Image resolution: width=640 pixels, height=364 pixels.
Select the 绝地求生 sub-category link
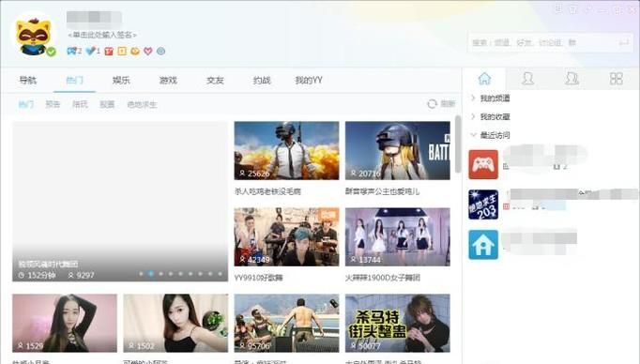coord(142,104)
